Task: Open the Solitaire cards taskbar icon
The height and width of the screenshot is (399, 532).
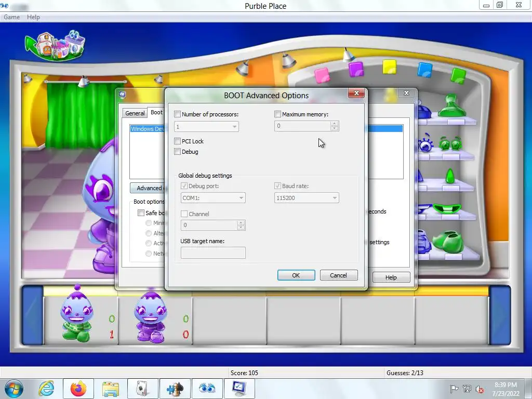Action: (x=142, y=389)
